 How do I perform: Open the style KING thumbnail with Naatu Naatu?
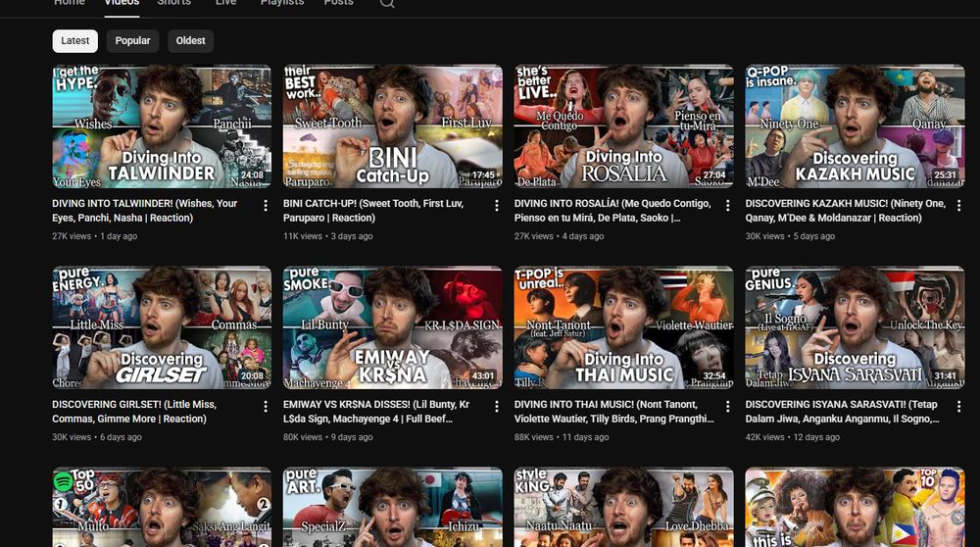click(x=623, y=507)
